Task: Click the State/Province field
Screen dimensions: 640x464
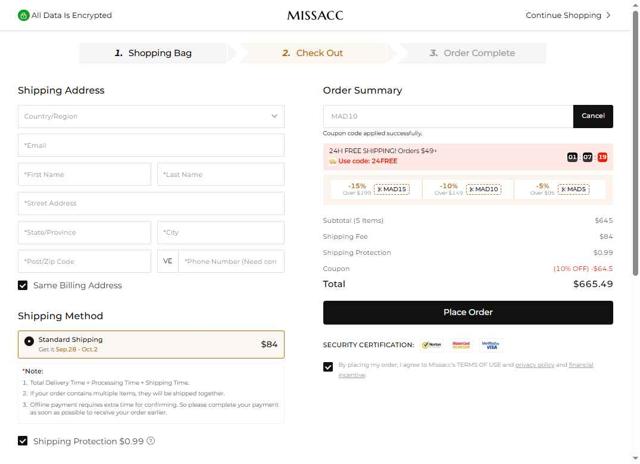Action: [x=84, y=232]
